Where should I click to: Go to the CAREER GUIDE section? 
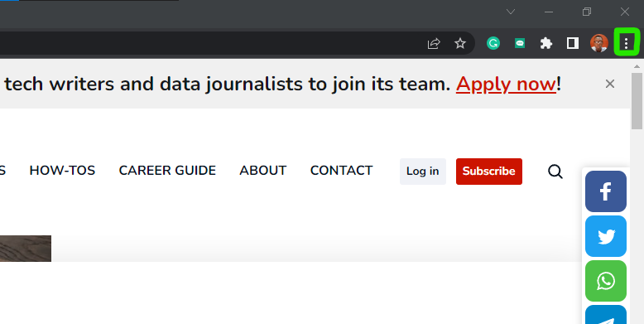coord(167,170)
